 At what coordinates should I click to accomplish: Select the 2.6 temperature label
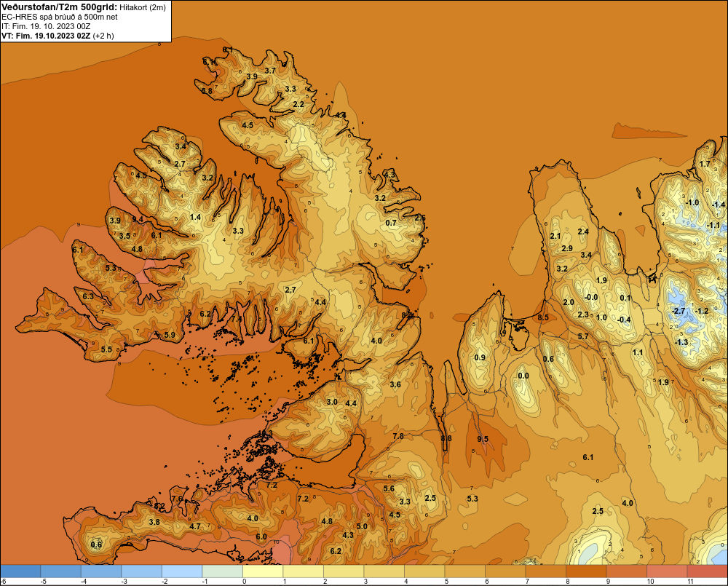pos(420,218)
